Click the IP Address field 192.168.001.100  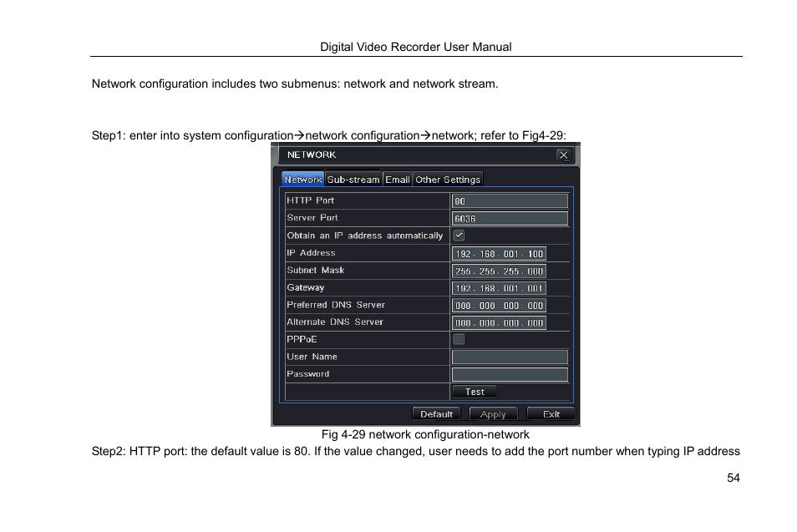(x=499, y=254)
